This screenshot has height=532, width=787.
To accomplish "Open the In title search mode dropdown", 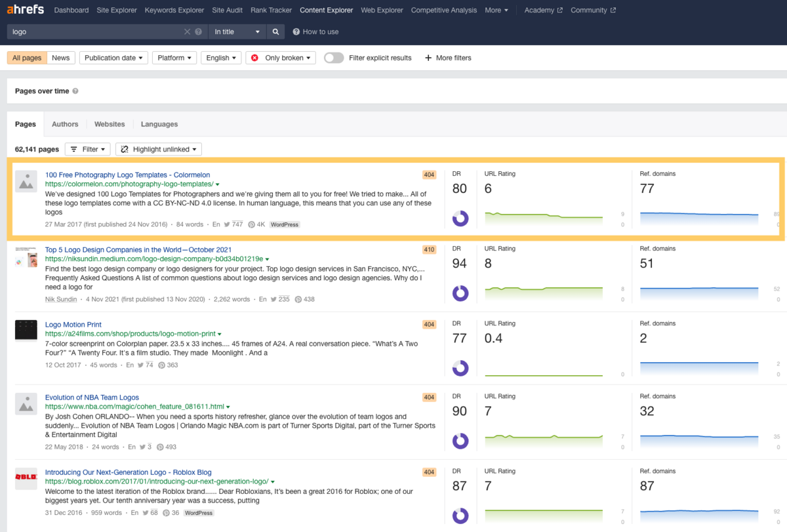I will 237,31.
